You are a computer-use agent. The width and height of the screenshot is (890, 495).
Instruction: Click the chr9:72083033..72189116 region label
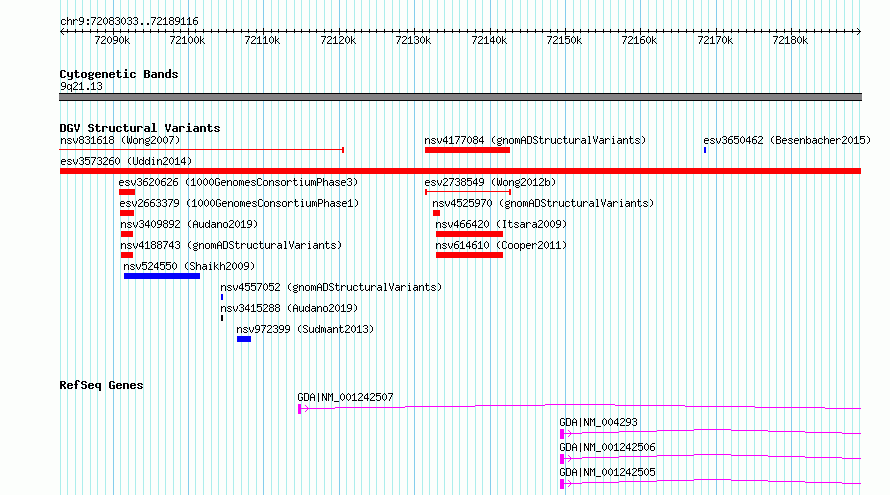click(x=129, y=22)
